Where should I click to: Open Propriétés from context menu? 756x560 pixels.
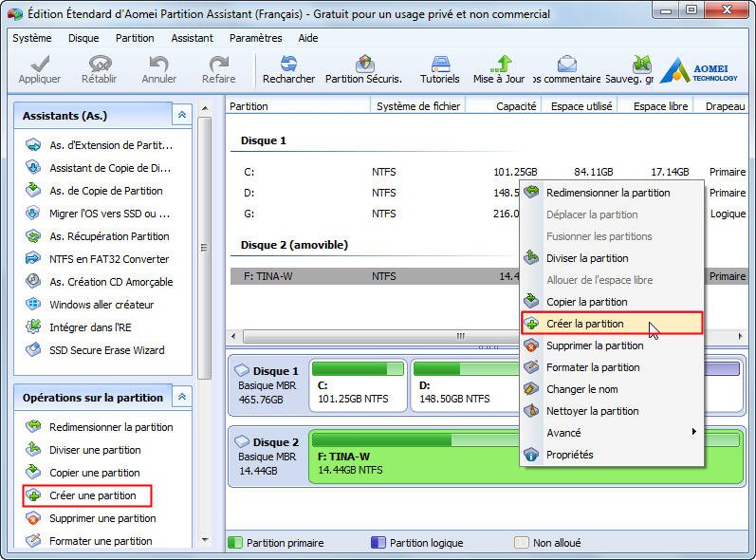tap(612, 455)
